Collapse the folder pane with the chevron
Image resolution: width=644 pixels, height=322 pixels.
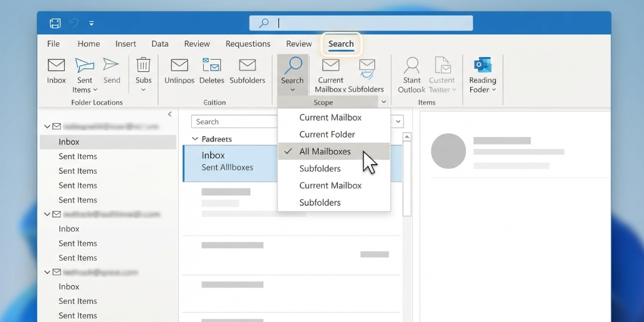pyautogui.click(x=170, y=114)
